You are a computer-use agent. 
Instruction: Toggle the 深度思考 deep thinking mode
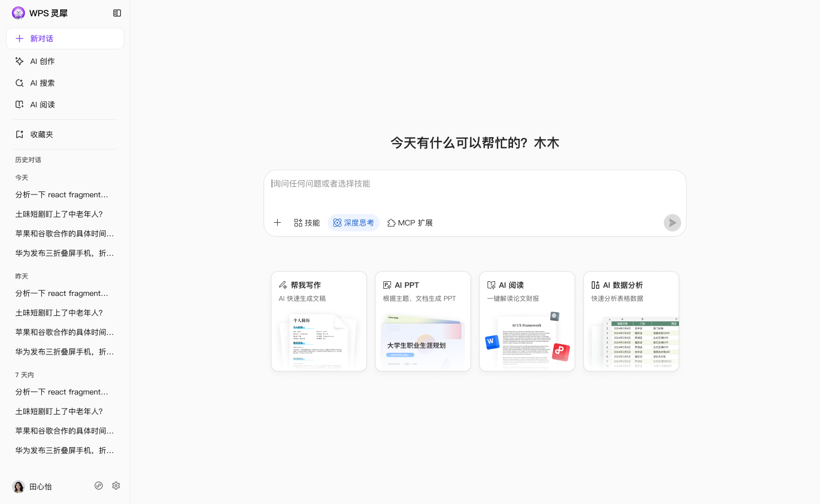click(x=353, y=222)
